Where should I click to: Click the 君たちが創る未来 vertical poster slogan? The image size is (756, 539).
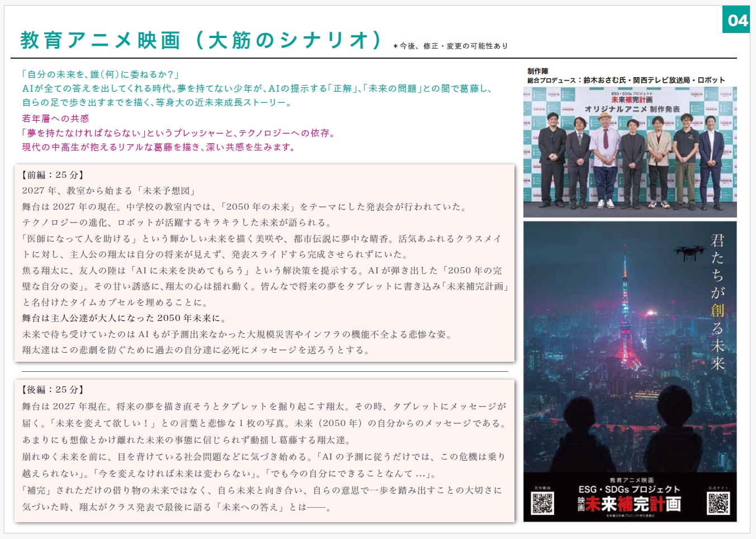717,302
